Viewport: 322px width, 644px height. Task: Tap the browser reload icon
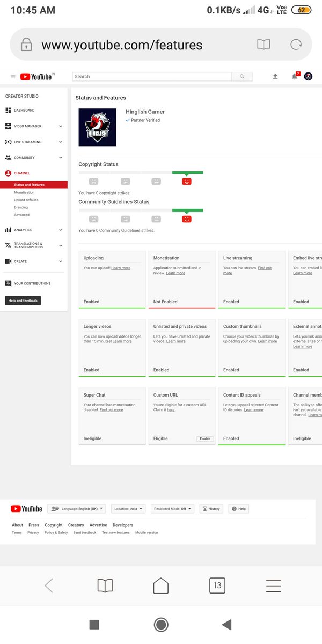coord(296,45)
